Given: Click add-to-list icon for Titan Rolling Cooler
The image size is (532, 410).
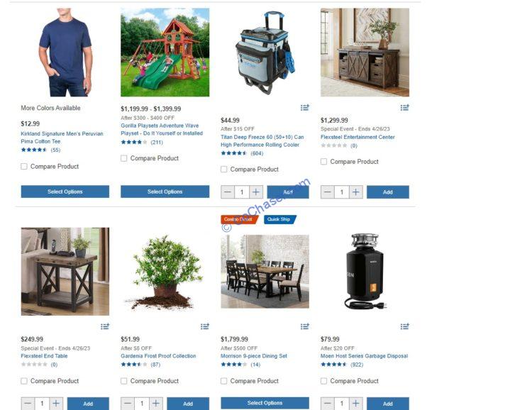Looking at the screenshot, I should (305, 108).
